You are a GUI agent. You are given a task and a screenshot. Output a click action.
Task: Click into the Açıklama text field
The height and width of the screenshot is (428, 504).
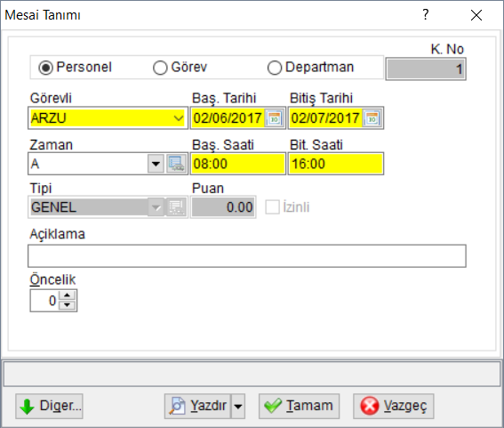point(247,256)
